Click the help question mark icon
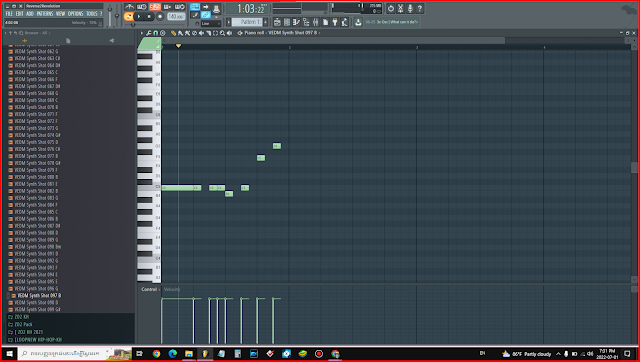This screenshot has width=640, height=362. [420, 8]
